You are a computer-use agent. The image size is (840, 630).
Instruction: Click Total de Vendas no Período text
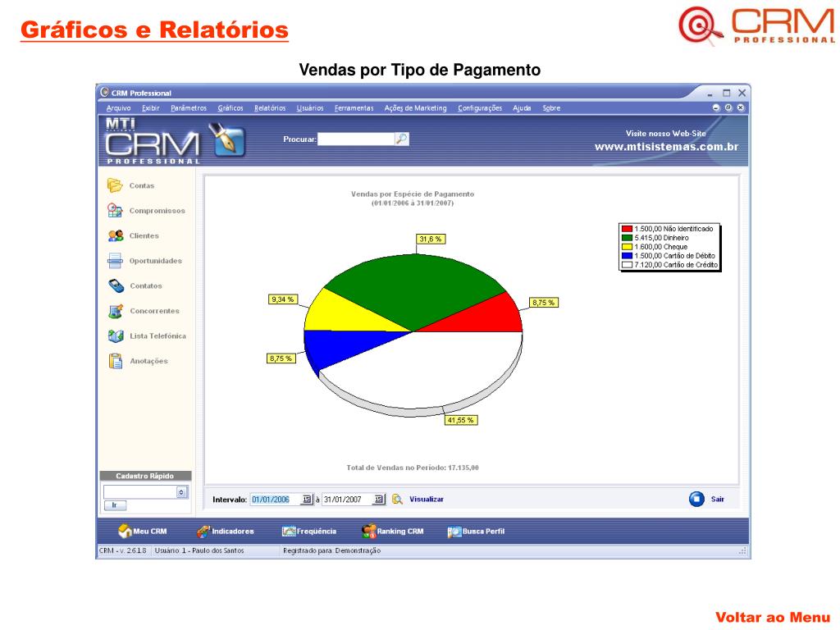[x=413, y=468]
